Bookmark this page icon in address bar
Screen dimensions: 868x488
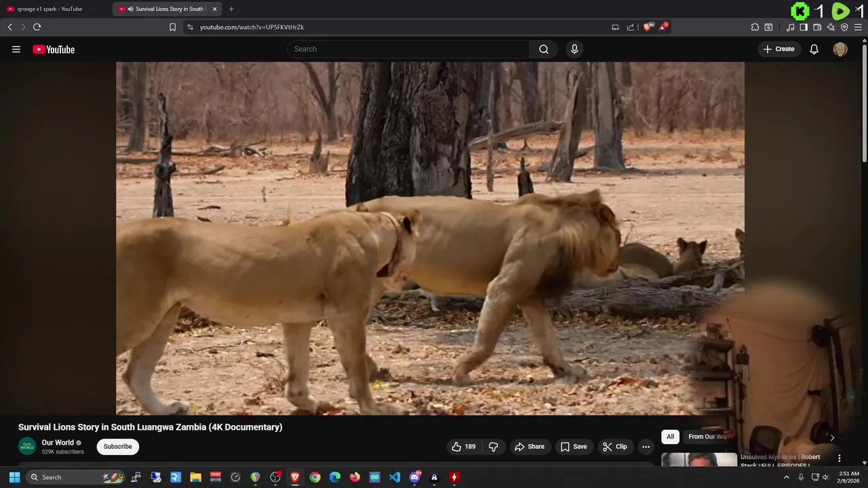pos(172,27)
